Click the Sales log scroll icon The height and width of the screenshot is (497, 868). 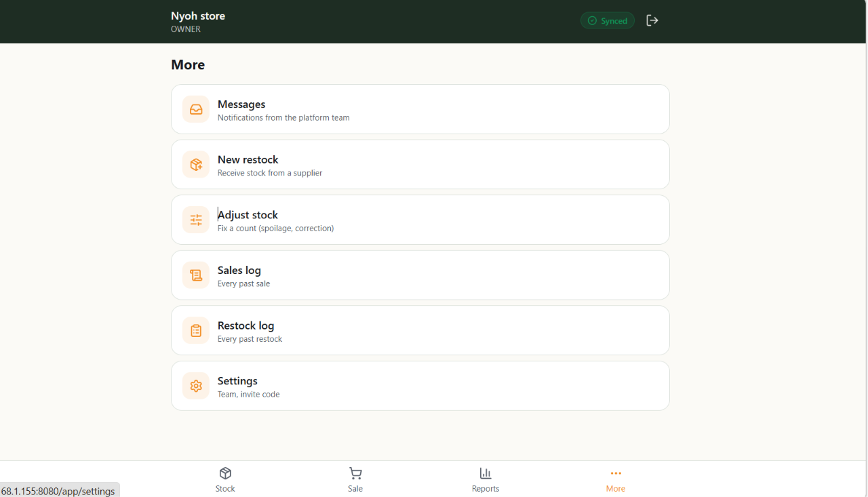pyautogui.click(x=196, y=275)
